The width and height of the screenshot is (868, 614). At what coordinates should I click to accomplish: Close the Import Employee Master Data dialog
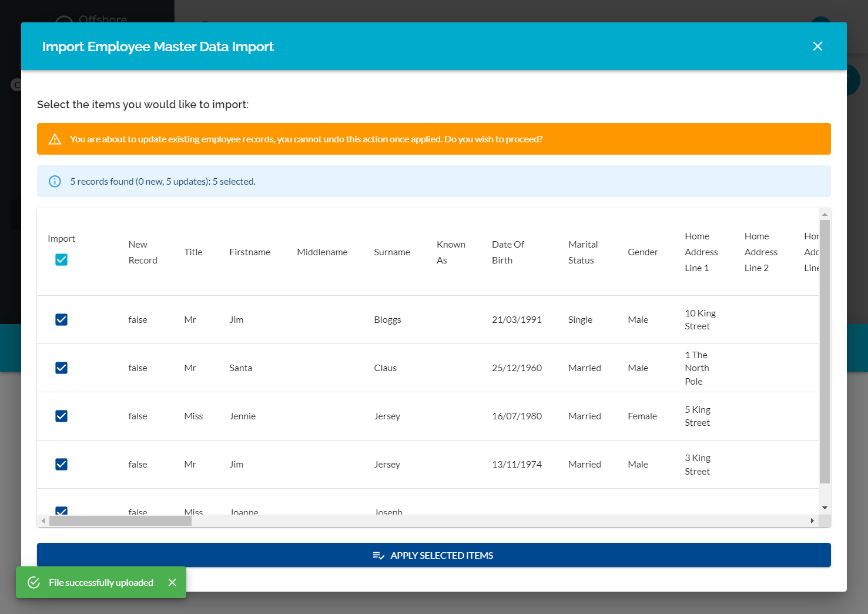(817, 46)
